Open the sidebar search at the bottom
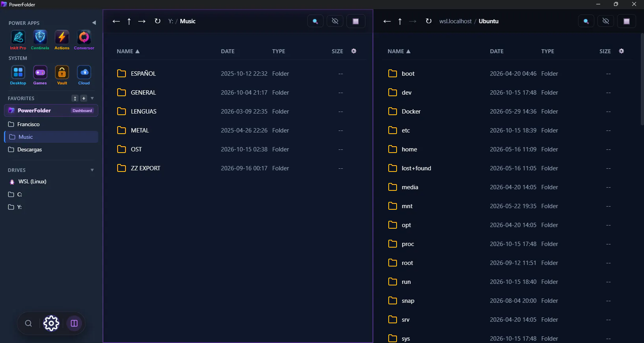This screenshot has width=644, height=343. coord(28,324)
